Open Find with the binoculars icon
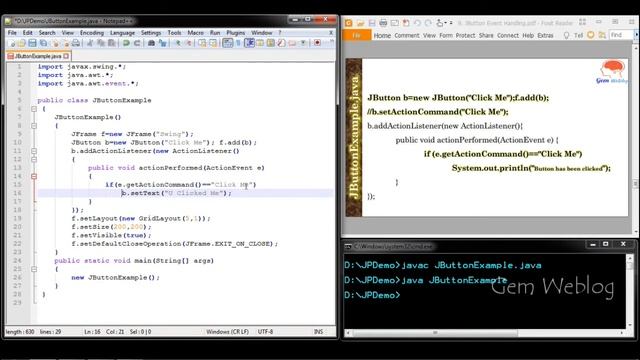Screen dimensions: 640x360 click(151, 43)
